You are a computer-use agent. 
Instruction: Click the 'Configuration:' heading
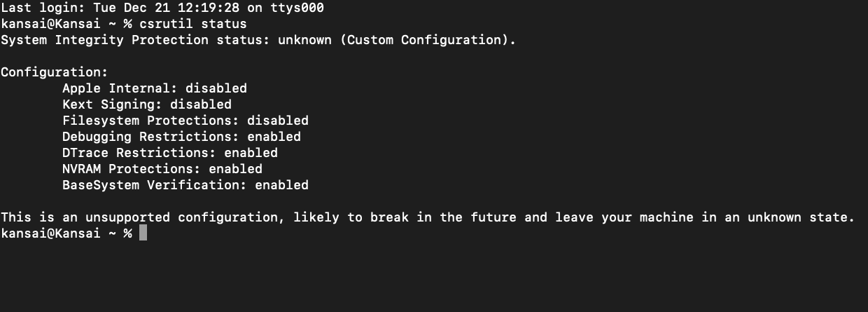55,72
